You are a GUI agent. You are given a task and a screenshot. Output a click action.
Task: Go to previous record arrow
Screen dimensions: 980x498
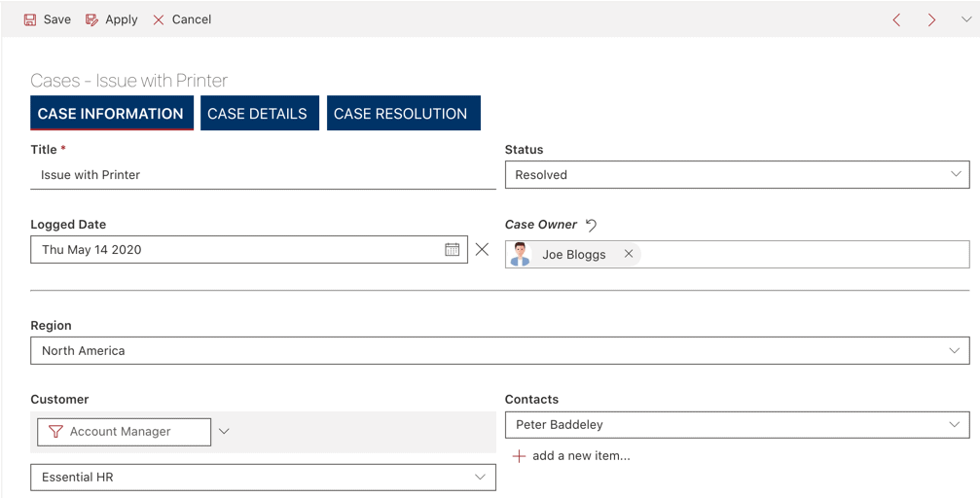896,19
